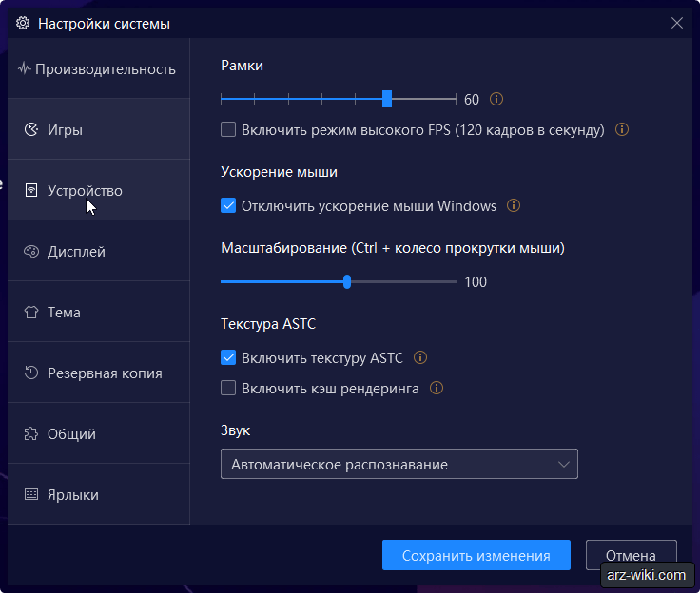Switch to the Игры tab
This screenshot has width=700, height=593.
tap(99, 129)
